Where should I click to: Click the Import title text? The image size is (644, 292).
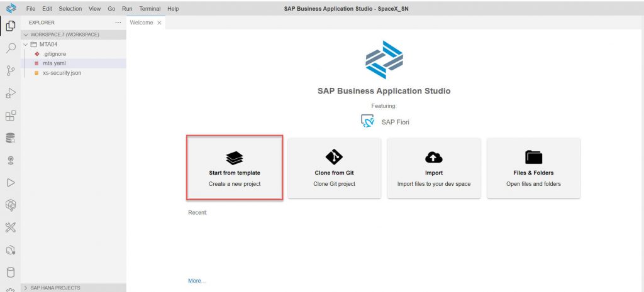coord(434,173)
